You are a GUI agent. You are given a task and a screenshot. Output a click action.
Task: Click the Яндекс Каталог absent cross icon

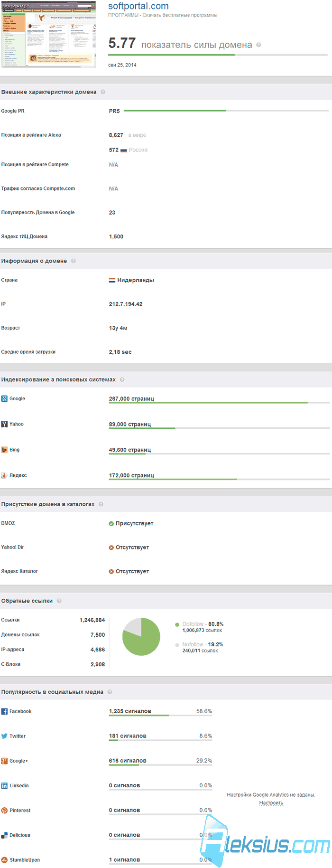pyautogui.click(x=111, y=572)
